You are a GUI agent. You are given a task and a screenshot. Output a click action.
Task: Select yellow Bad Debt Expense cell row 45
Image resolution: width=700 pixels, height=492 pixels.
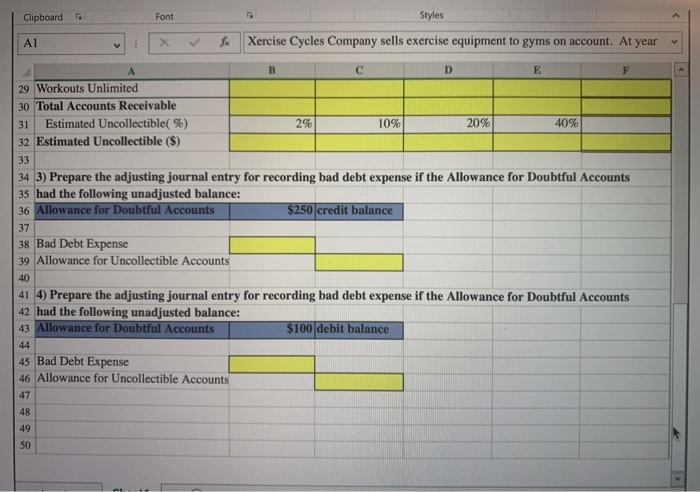click(x=271, y=364)
